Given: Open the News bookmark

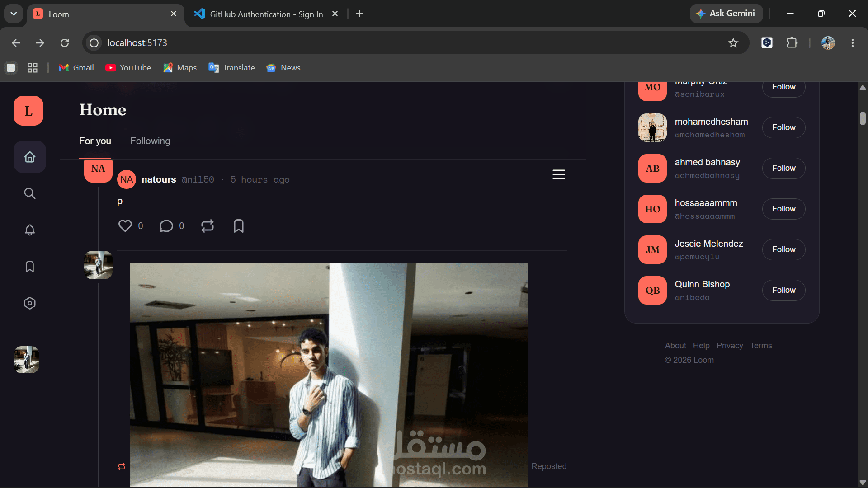Looking at the screenshot, I should pyautogui.click(x=283, y=68).
